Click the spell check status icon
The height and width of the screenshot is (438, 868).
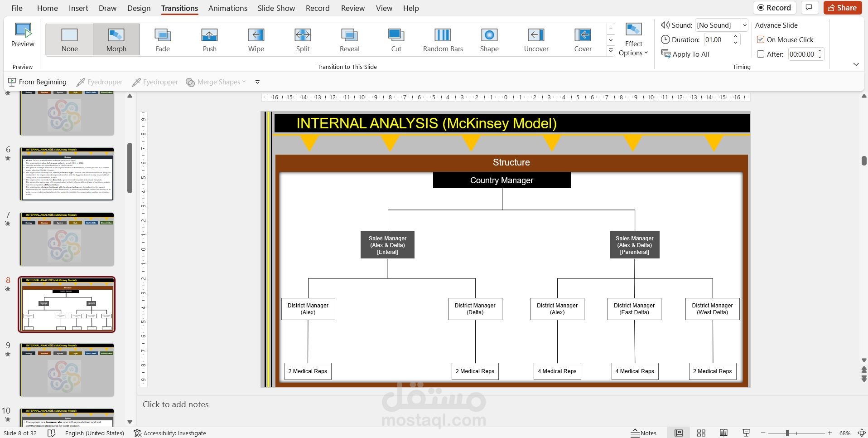(52, 433)
